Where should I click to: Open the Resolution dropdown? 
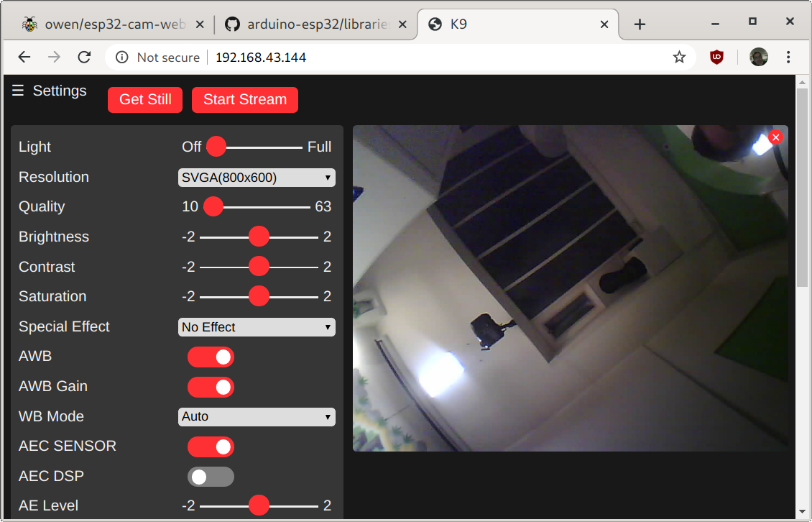257,177
